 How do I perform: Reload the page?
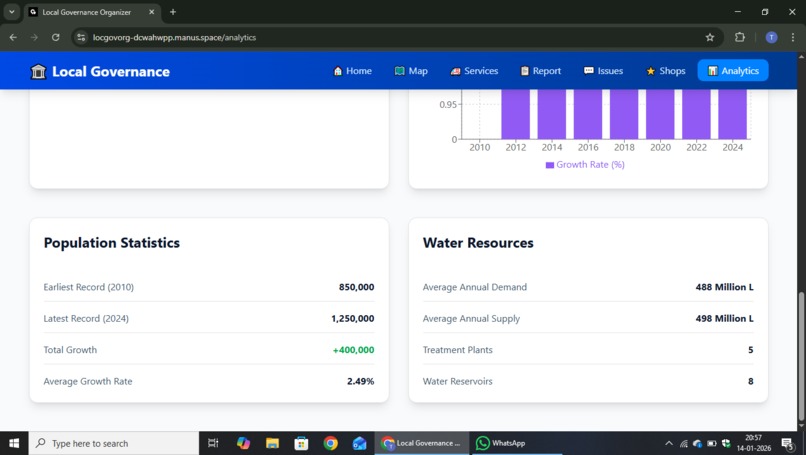click(x=56, y=37)
